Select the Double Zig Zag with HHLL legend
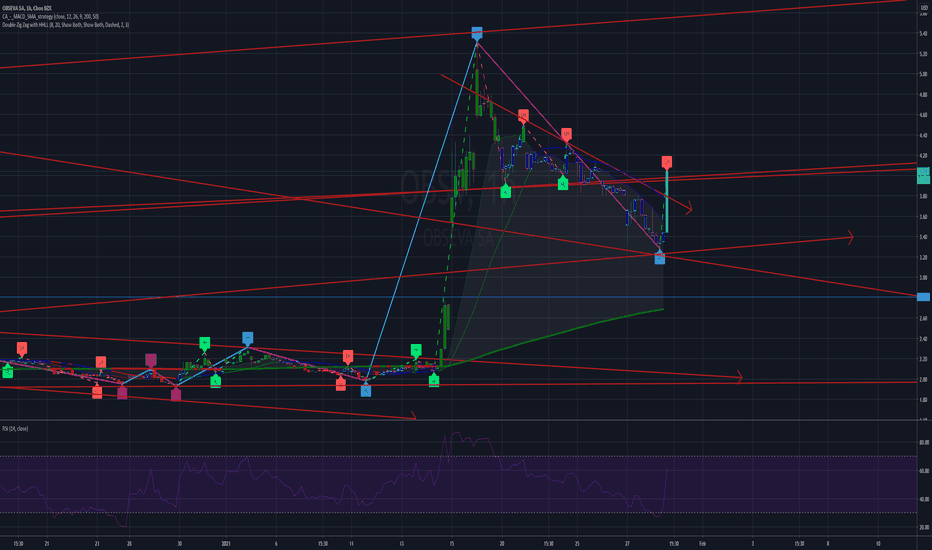The image size is (932, 550). (x=65, y=25)
